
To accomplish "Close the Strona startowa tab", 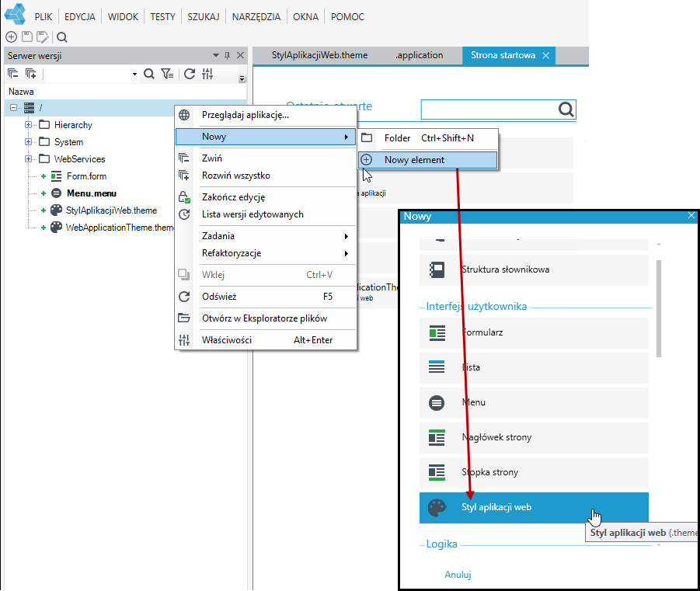I will coord(545,55).
